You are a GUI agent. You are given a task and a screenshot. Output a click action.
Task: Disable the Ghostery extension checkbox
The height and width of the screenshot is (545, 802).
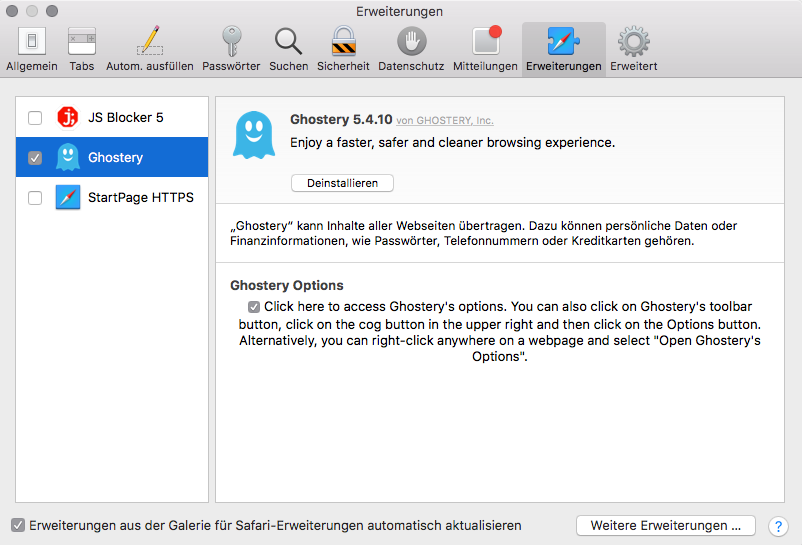35,157
